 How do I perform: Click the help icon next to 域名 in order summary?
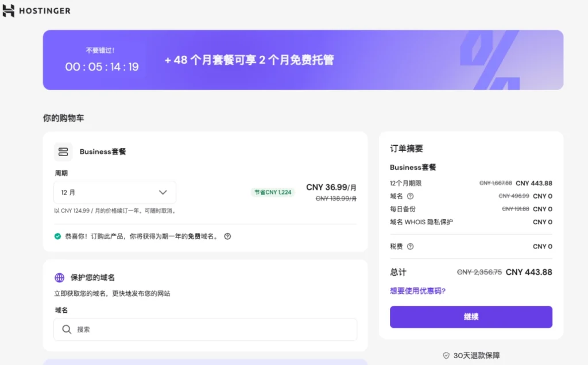click(x=410, y=196)
